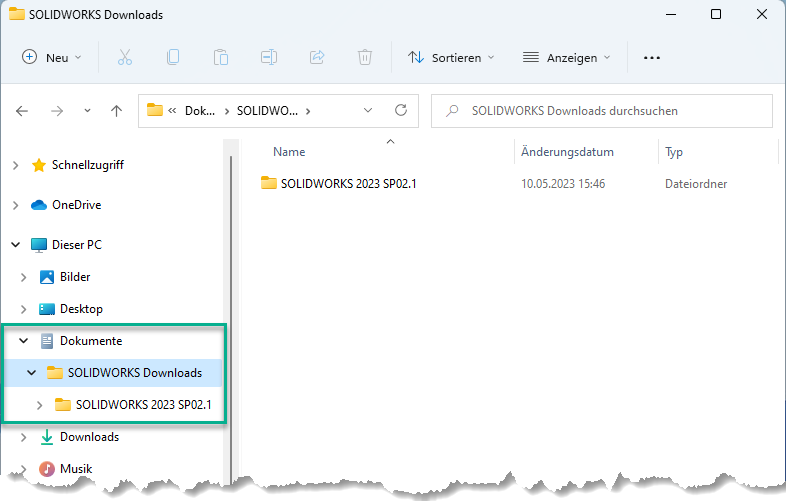Sort by the Änderungsdatum column header

coord(567,152)
